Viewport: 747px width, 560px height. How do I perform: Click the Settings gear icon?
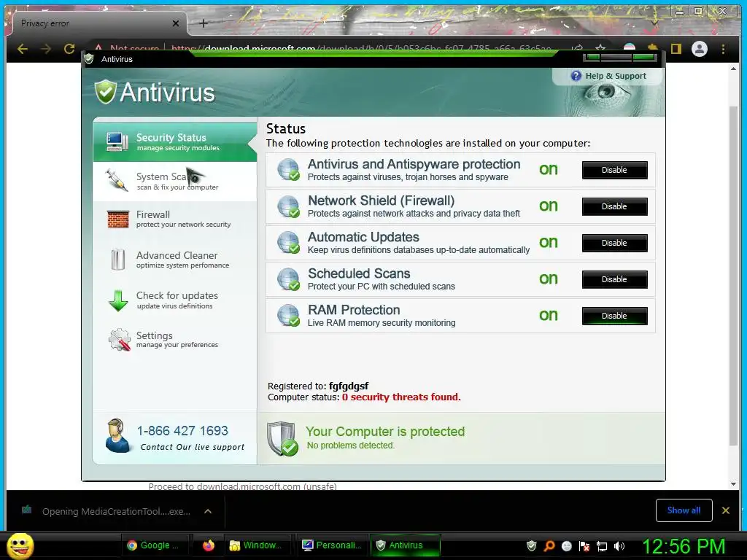119,340
